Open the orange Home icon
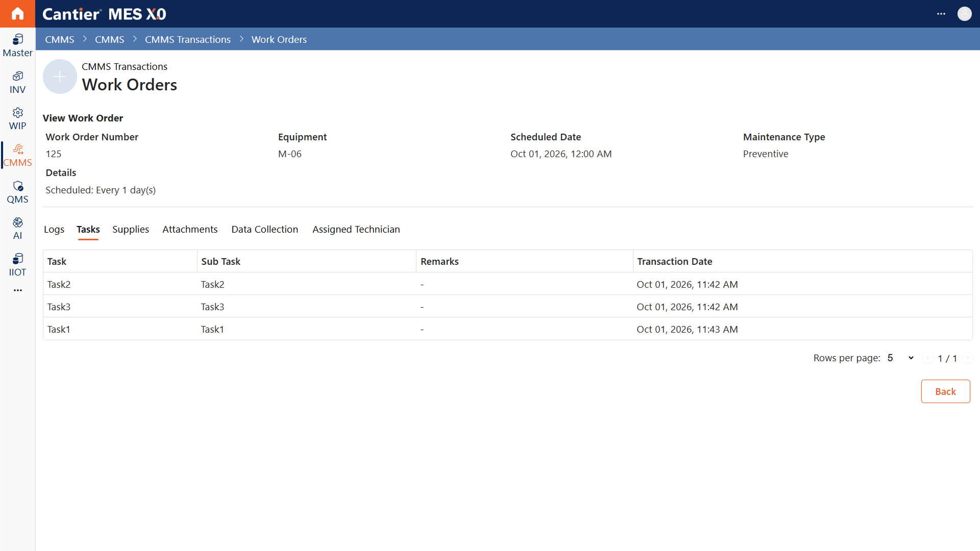Viewport: 980px width, 551px height. (x=17, y=14)
